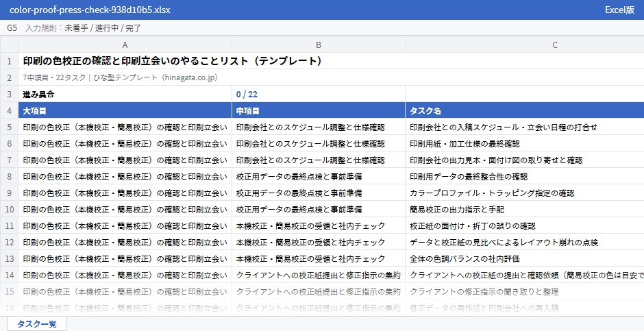Click row 10 cell 校正用データの最終点検と事前準備
Screen dimensions: 644x331
(x=319, y=210)
